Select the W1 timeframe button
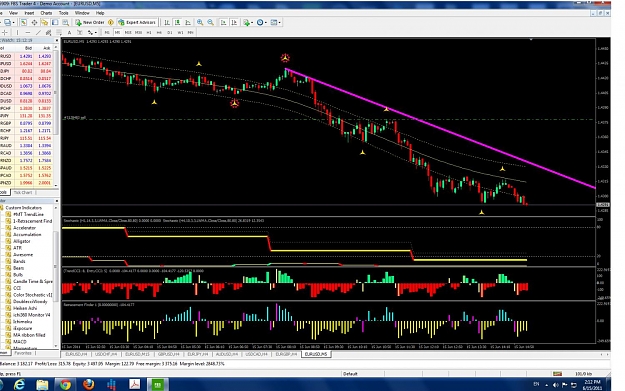Image resolution: width=625 pixels, height=391 pixels. pos(180,33)
